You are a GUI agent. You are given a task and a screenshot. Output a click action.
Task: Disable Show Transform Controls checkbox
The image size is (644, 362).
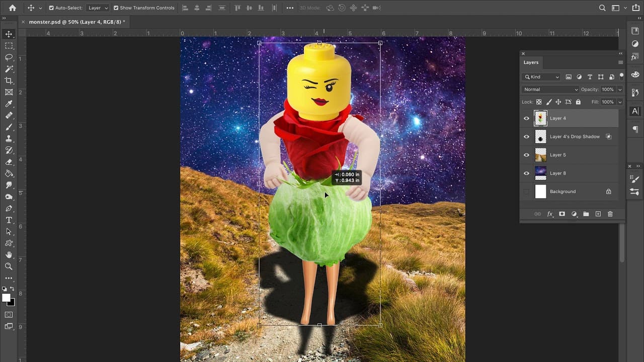click(116, 8)
